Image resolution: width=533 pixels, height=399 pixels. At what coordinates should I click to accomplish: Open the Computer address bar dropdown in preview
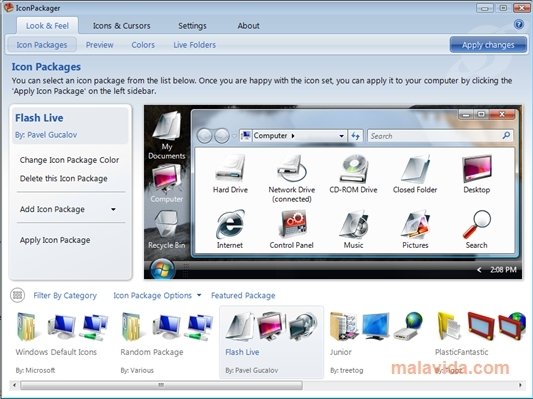pyautogui.click(x=341, y=136)
